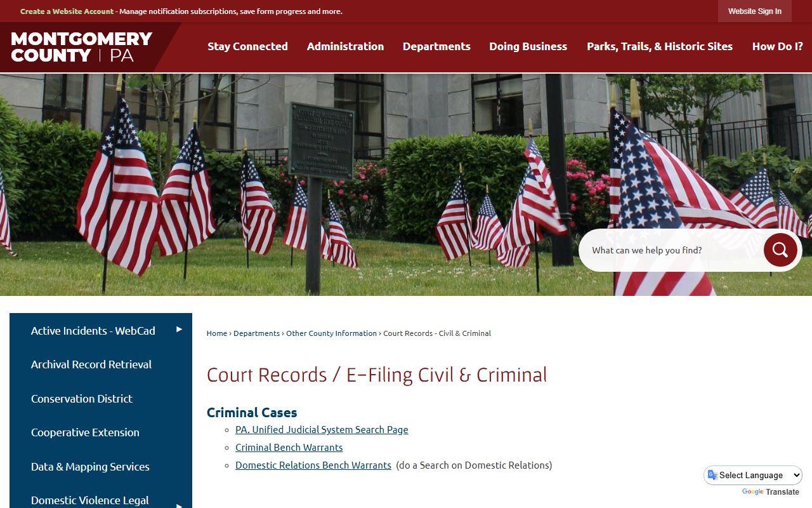Expand Active Incidents - WebCad submenu arrow

179,330
